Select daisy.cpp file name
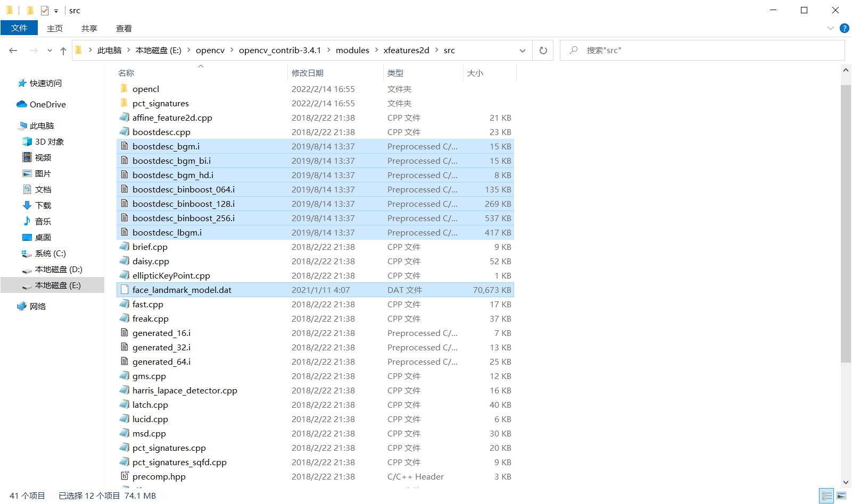The width and height of the screenshot is (852, 504). coord(151,262)
